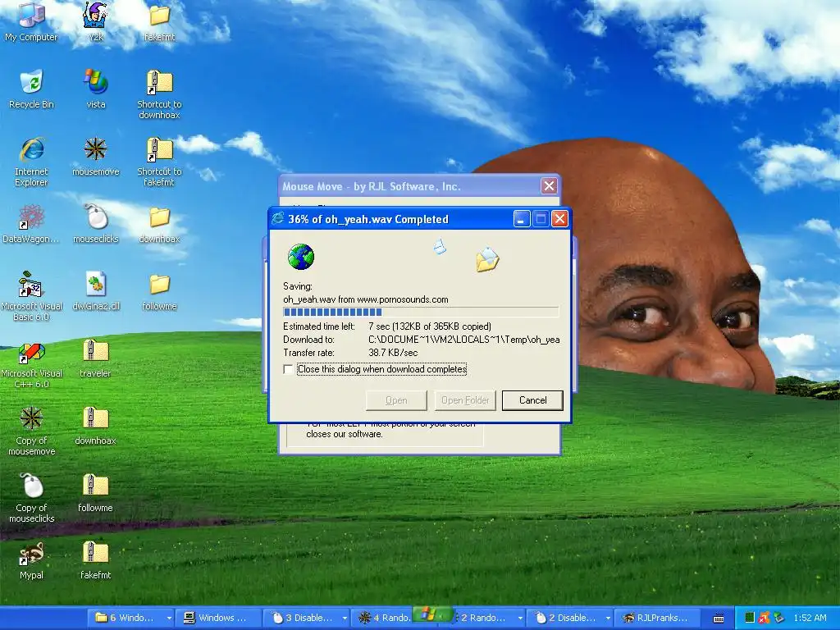Launch Microsoft Visual Basic 6.0
840x630 pixels.
31,295
